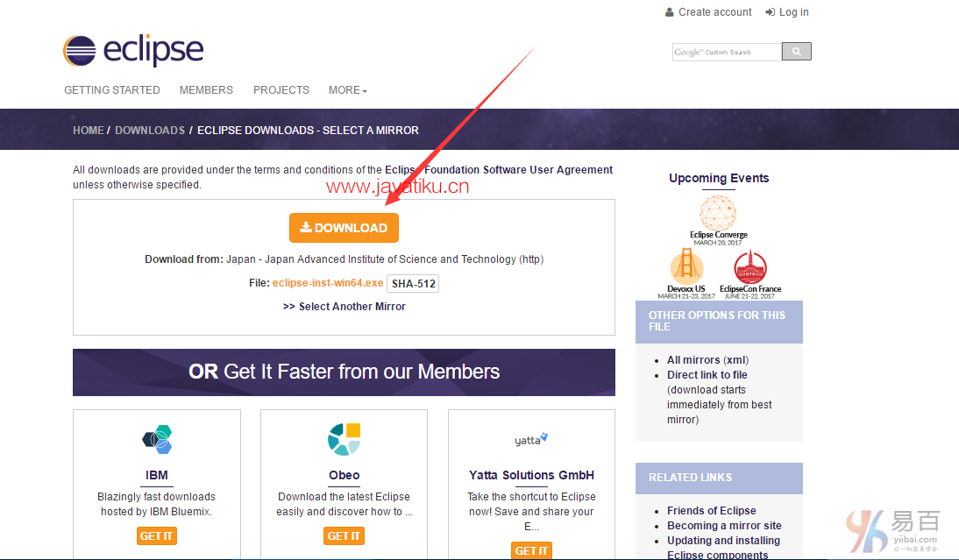Expand the MORE dropdown menu
Image resolution: width=959 pixels, height=560 pixels.
click(x=348, y=90)
